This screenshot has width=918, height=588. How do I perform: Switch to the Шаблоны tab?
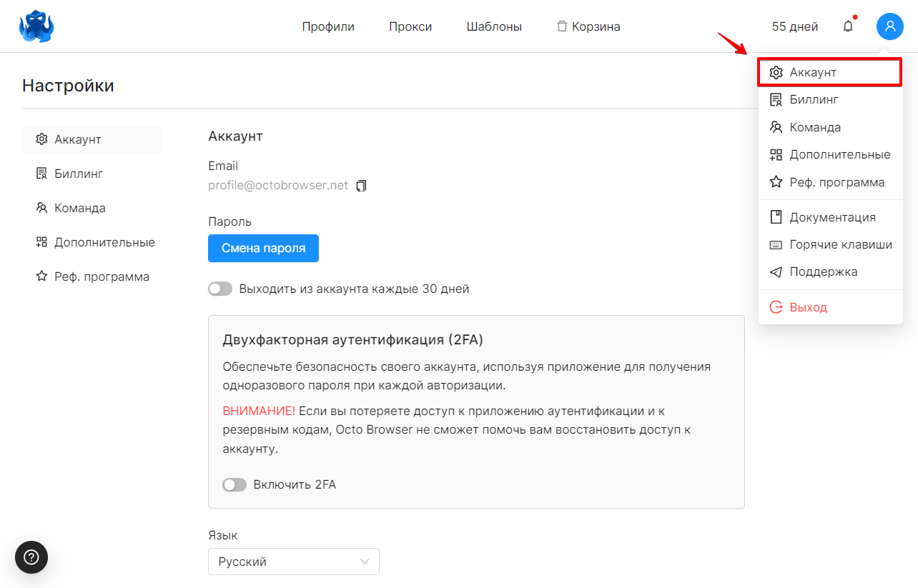point(494,26)
